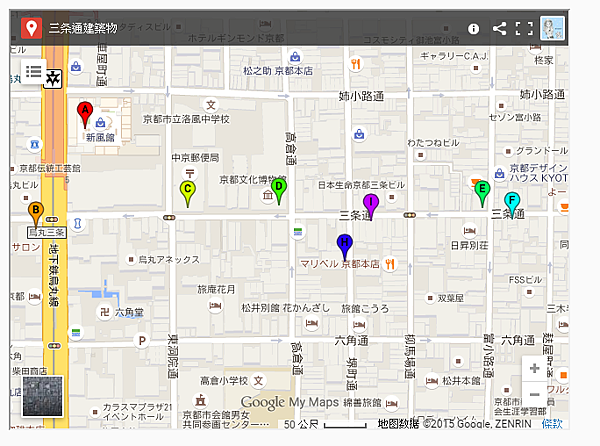
Task: Click the 双葉屋 label
Action: 451,298
